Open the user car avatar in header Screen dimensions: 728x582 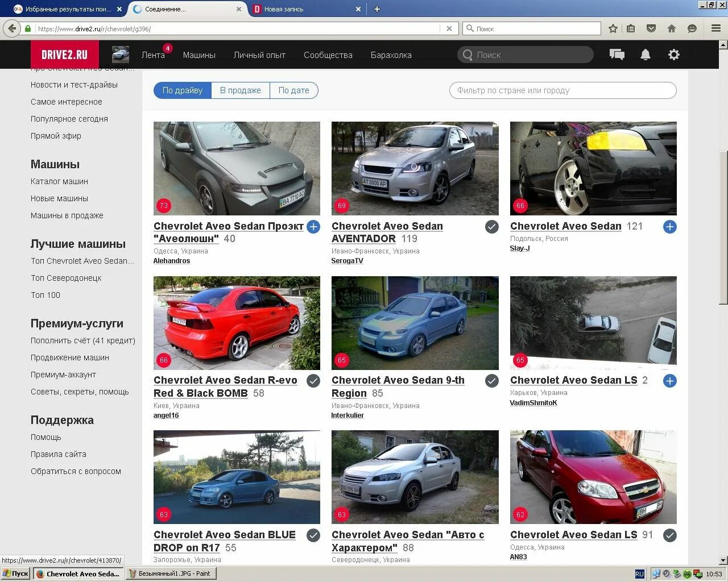coord(121,55)
